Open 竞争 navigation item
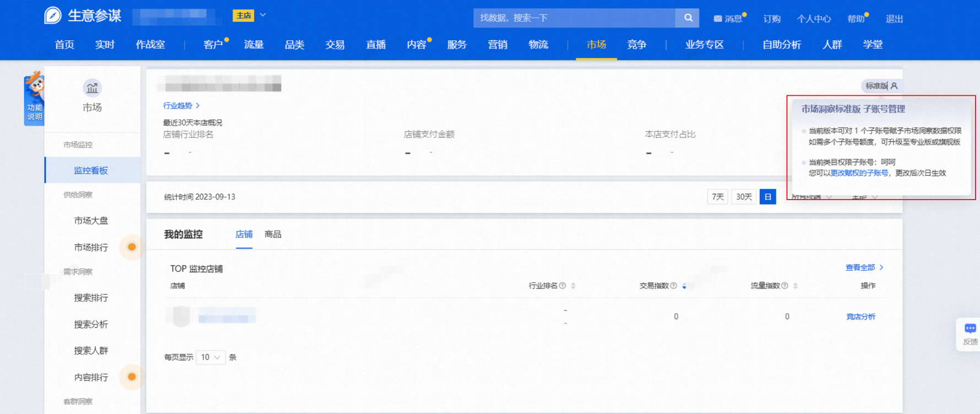Image resolution: width=980 pixels, height=414 pixels. point(637,45)
